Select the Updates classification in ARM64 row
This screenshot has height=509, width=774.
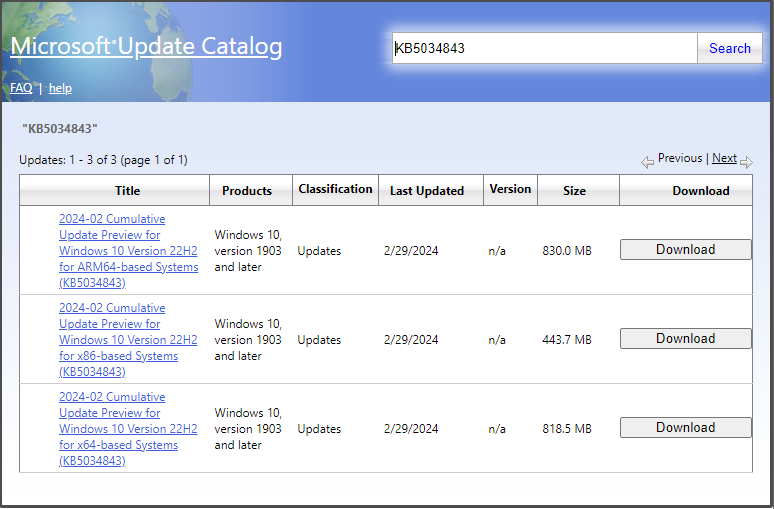319,251
